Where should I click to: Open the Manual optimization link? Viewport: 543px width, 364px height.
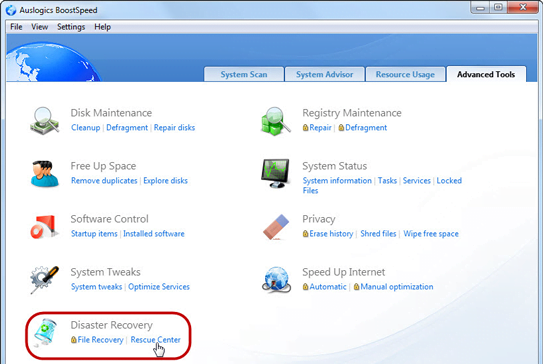(x=397, y=286)
